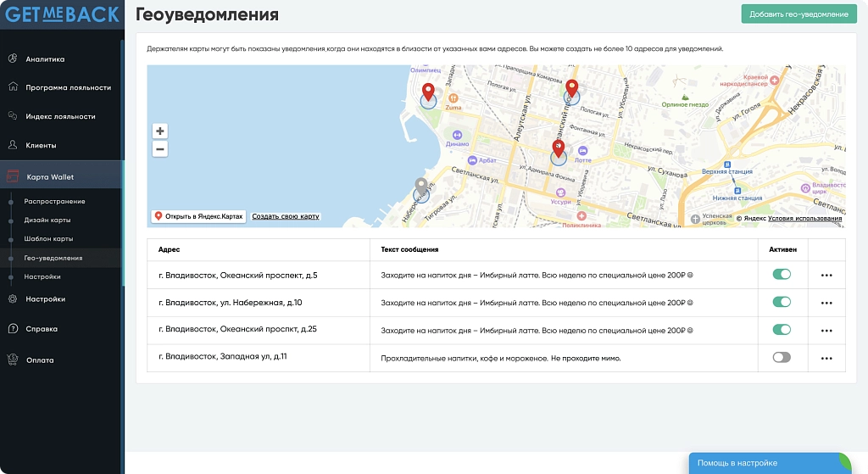Click Динамо stadium marker on map
Screen dimensions: 868x474
point(457,135)
